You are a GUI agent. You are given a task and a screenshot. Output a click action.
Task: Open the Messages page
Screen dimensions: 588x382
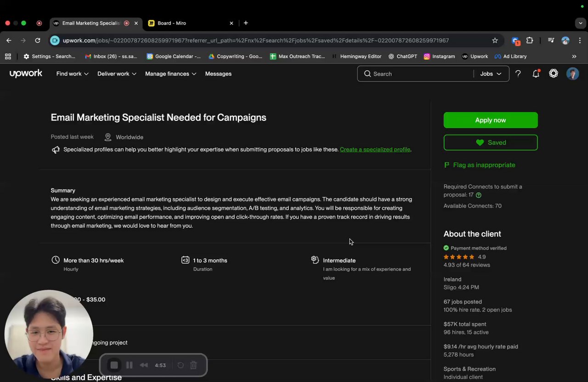(218, 73)
